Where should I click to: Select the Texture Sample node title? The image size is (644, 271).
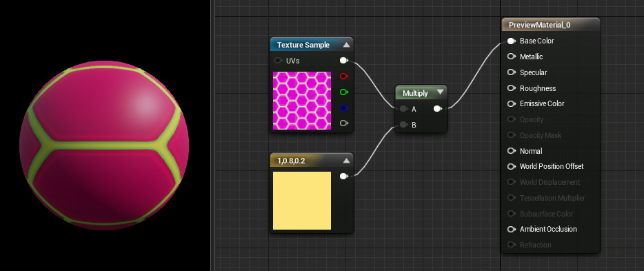pyautogui.click(x=303, y=46)
